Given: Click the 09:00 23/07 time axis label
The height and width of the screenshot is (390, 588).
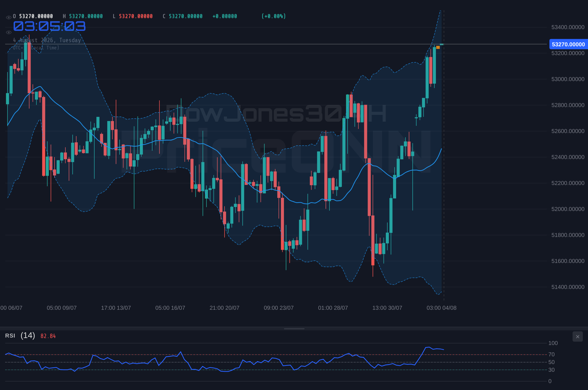Looking at the screenshot, I should [279, 308].
